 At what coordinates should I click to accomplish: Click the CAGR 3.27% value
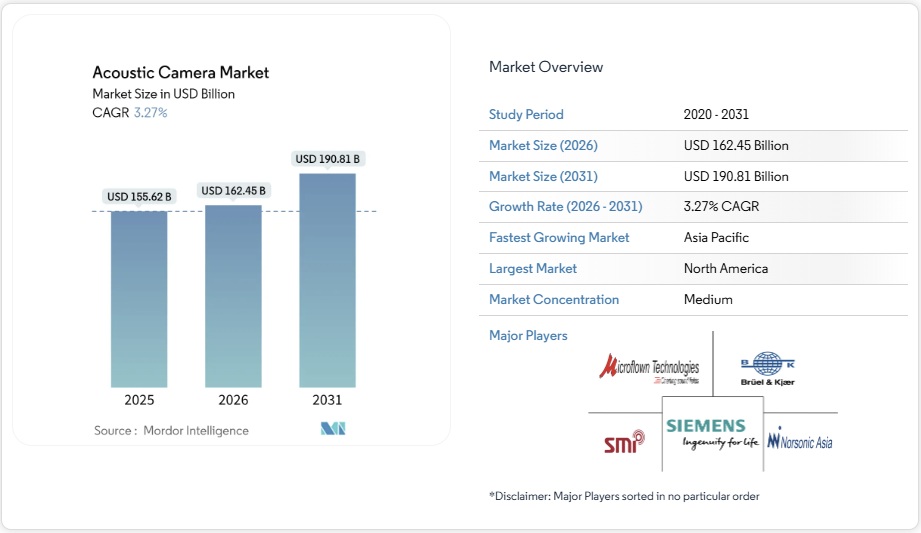coord(150,113)
